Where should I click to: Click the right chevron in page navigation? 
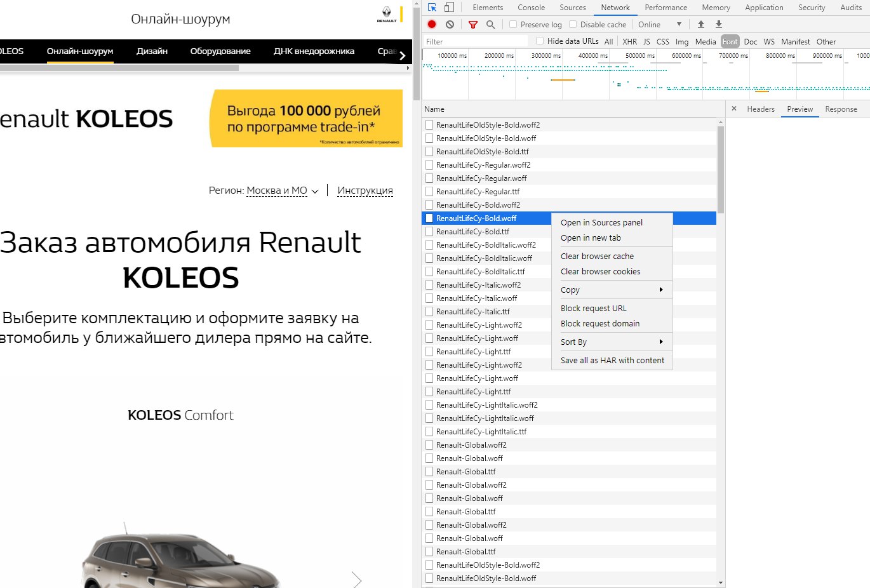click(402, 55)
